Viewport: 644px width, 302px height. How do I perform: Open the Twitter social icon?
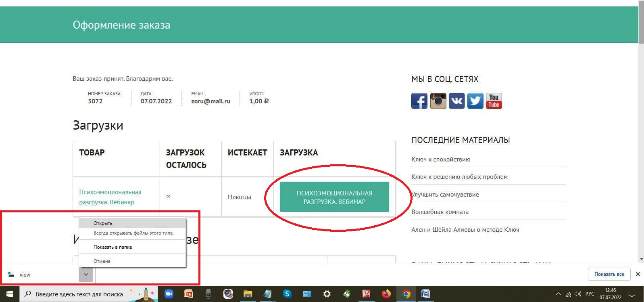[x=475, y=101]
